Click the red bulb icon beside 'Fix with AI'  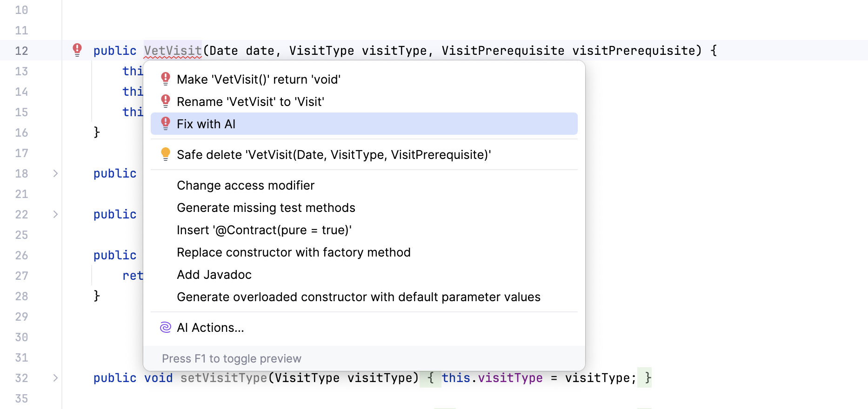pos(166,123)
